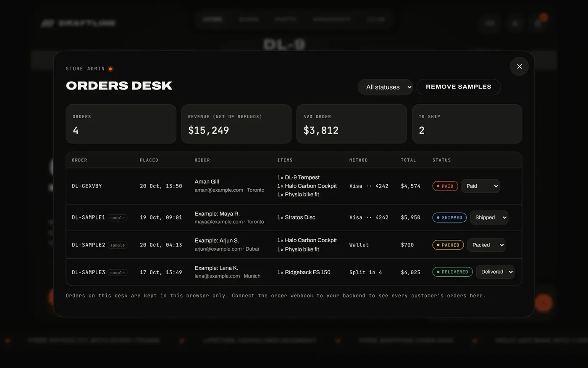The height and width of the screenshot is (368, 588).
Task: Select order ID DL-SAMPLE3
Action: point(89,272)
